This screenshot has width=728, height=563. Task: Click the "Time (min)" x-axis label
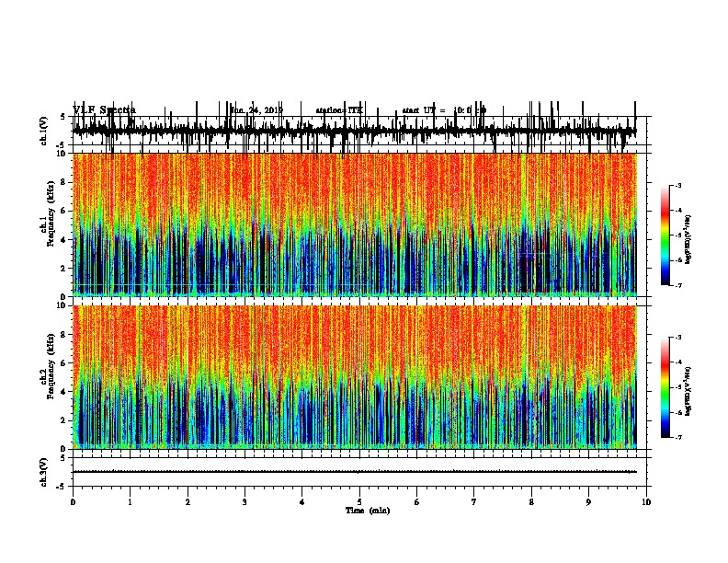tap(368, 511)
